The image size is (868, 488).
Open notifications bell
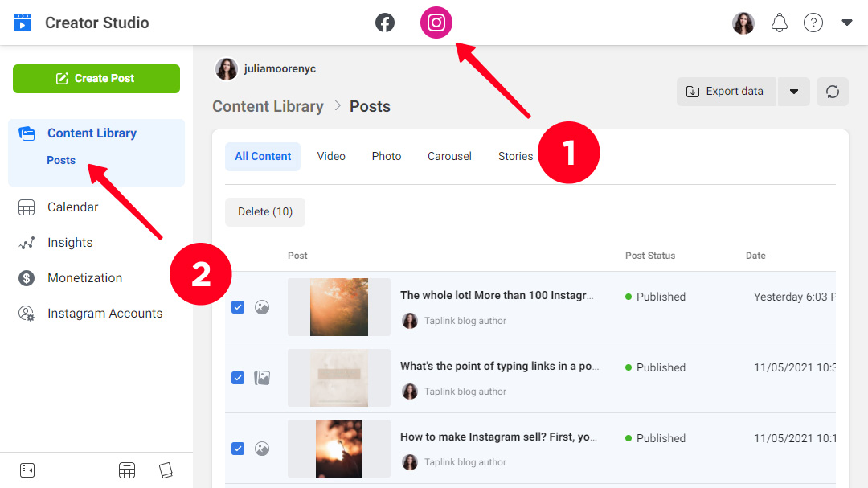tap(780, 23)
